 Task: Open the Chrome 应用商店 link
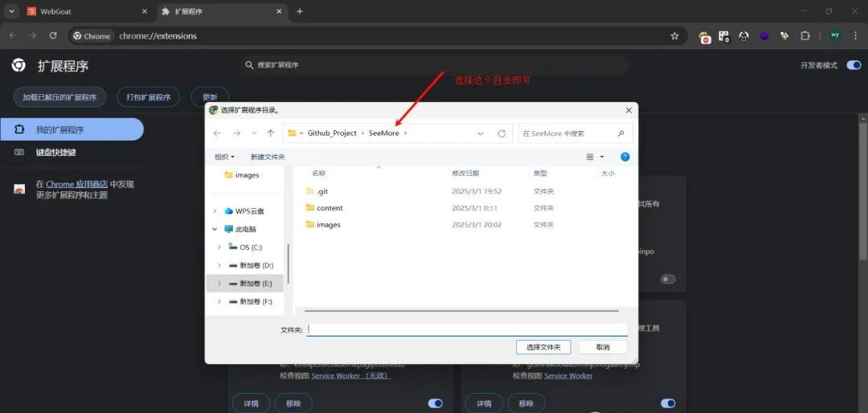[76, 184]
